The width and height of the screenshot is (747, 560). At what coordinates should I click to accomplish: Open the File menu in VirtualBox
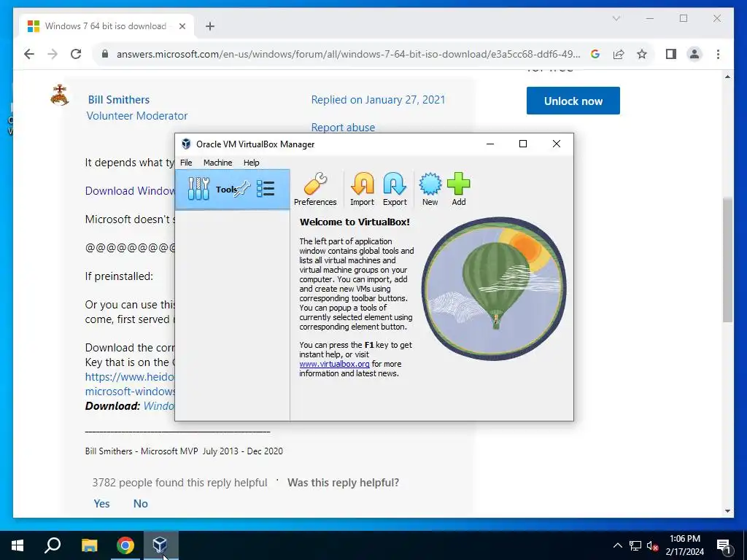(186, 163)
